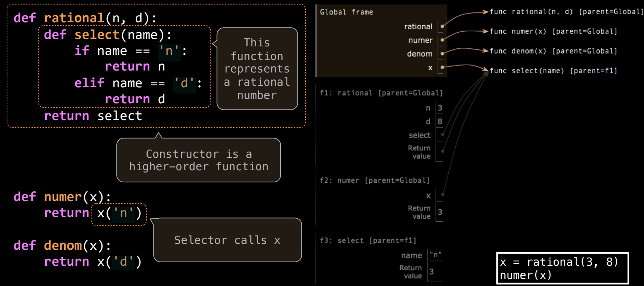644x286 pixels.
Task: Click the 'rational' name in Global frame
Action: [418, 26]
